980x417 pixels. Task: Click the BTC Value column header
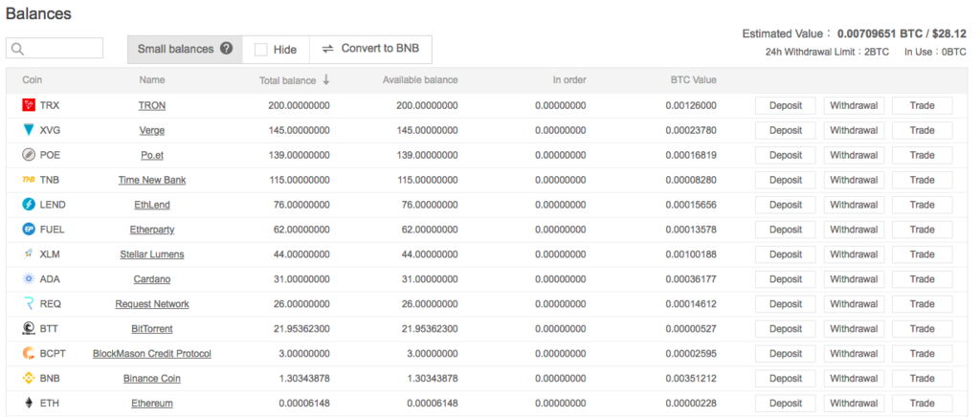(694, 80)
